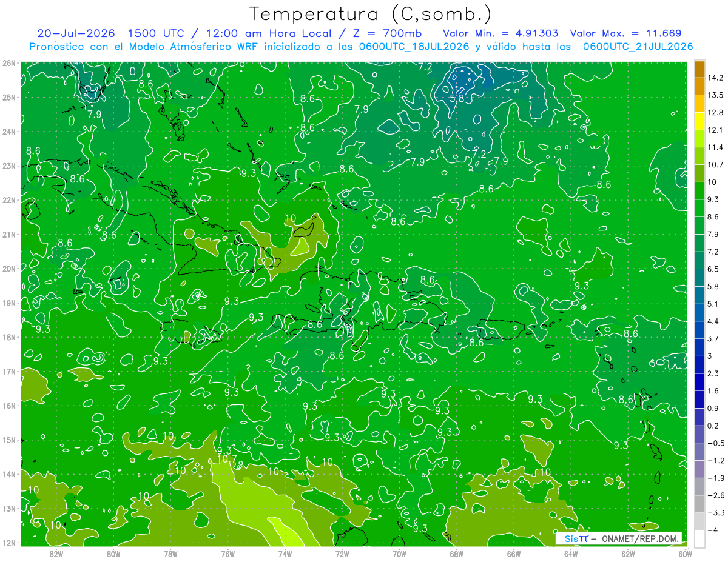Select the '2.3' colorbar label
728x562 pixels.
713,373
